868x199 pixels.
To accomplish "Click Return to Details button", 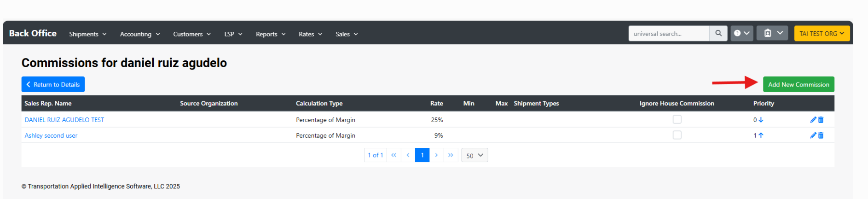I will (x=53, y=84).
